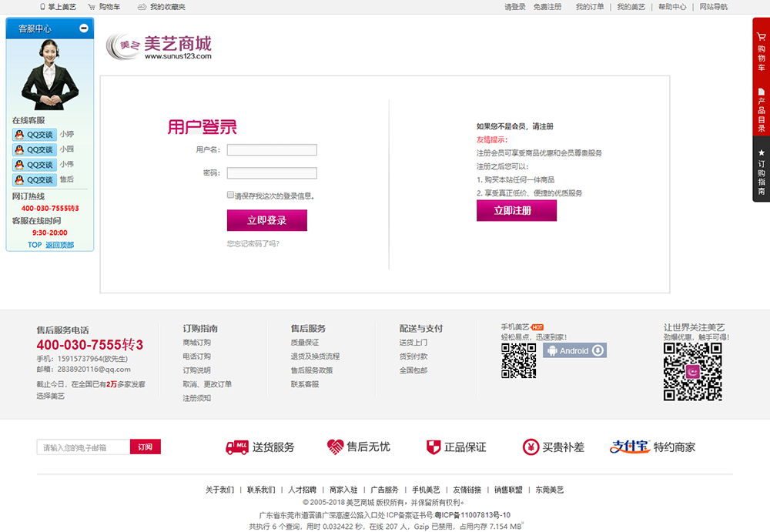Click the 售后无忧 heart icon
The height and width of the screenshot is (532, 770).
point(336,447)
